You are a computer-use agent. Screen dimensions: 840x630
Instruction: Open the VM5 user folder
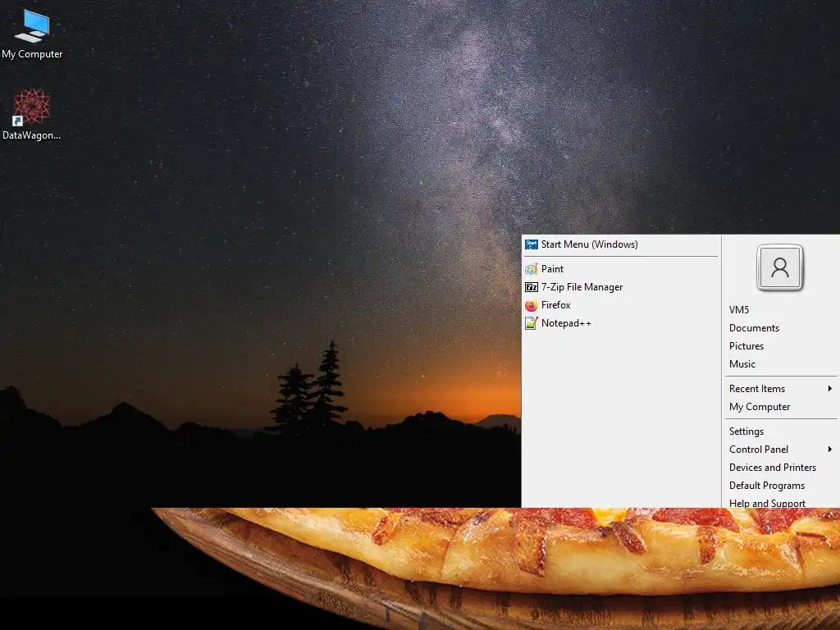(x=782, y=309)
